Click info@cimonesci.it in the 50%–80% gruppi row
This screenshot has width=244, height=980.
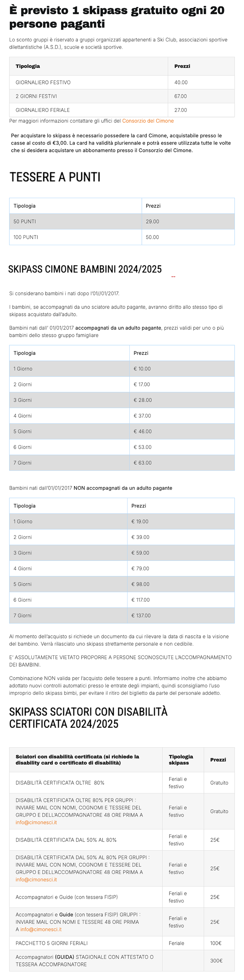tap(36, 880)
